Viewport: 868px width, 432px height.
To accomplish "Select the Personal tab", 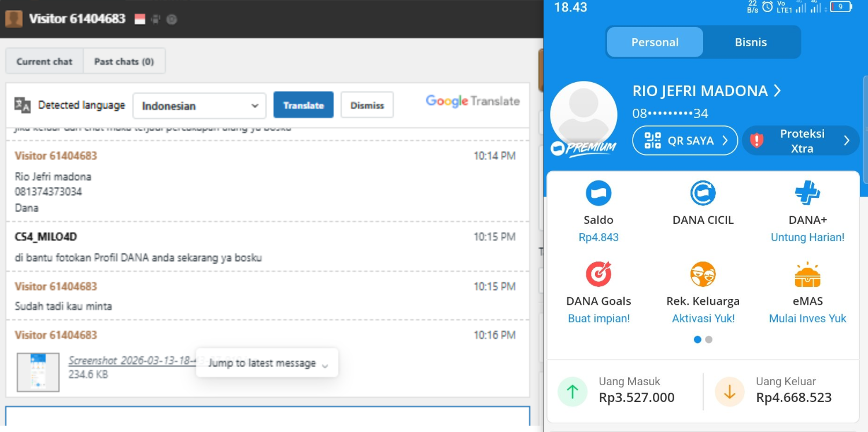I will click(655, 42).
